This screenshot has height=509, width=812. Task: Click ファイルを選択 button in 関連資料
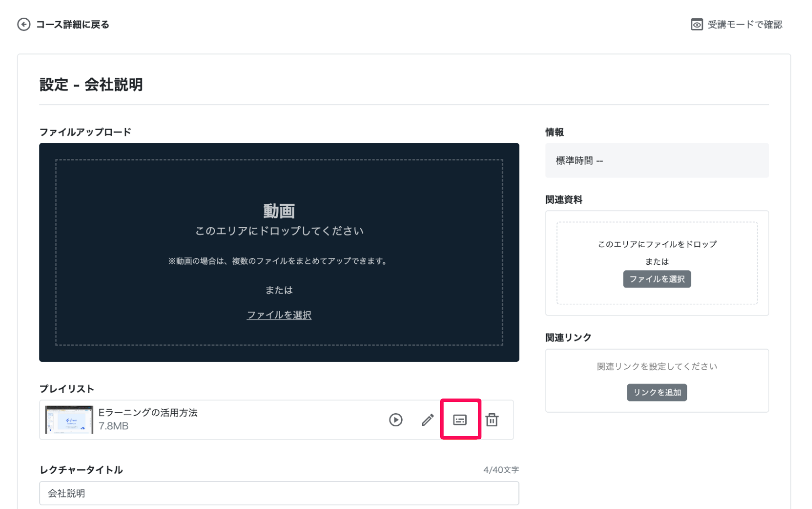(x=657, y=279)
